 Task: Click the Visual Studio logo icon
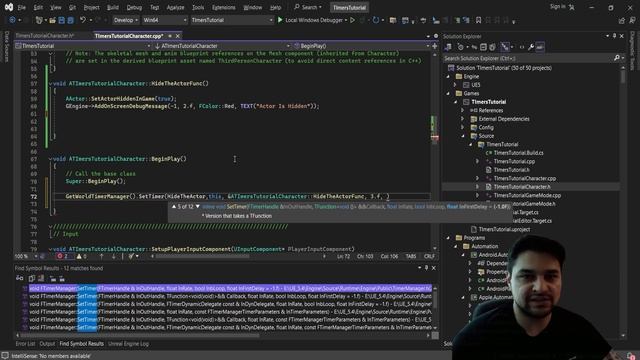pyautogui.click(x=8, y=7)
